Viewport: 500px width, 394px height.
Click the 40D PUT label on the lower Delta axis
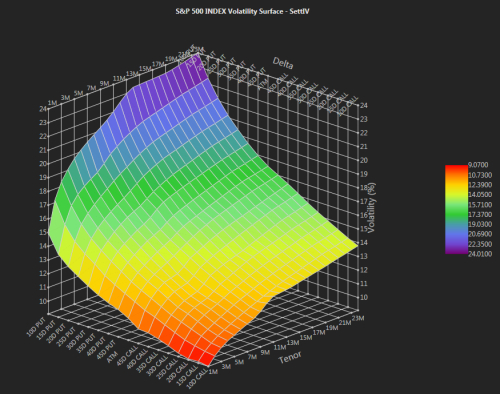point(96,348)
